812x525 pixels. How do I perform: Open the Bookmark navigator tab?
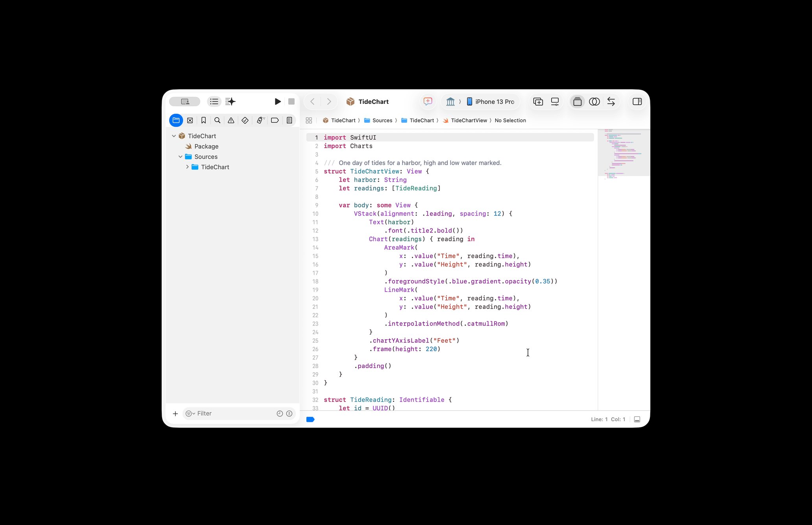[x=203, y=120]
